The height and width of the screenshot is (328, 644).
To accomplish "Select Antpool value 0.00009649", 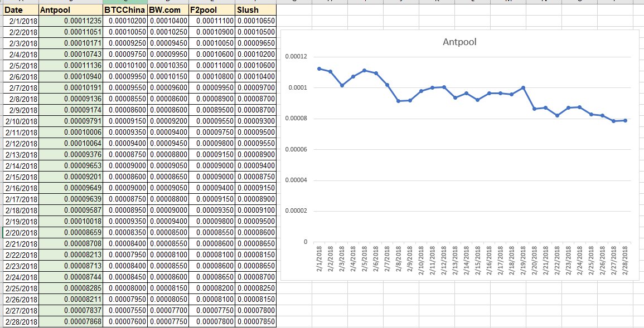I will 70,188.
